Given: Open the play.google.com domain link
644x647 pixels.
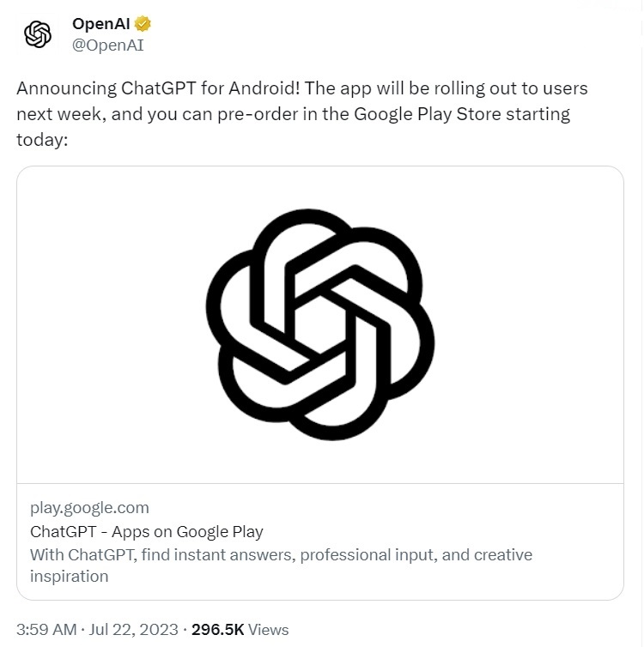Looking at the screenshot, I should tap(89, 508).
